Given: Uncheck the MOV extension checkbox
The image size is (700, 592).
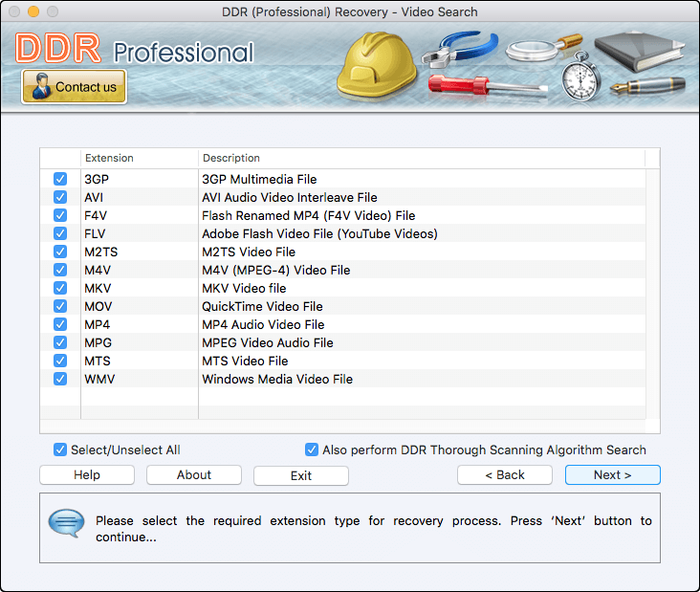Looking at the screenshot, I should coord(60,306).
